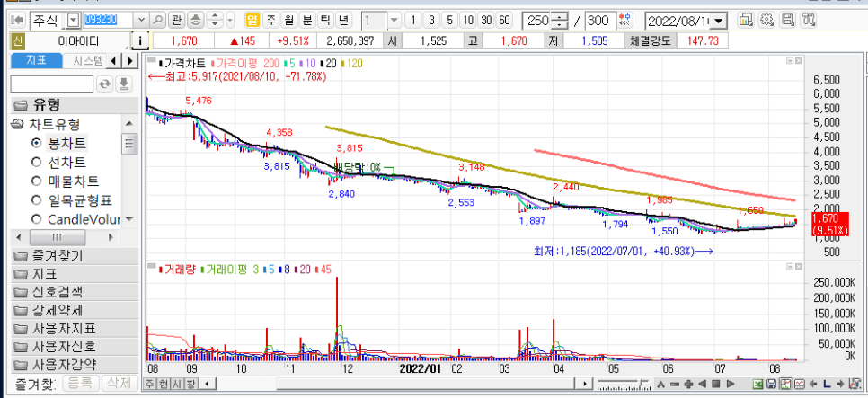Click the minus zoom-out icon in bottom bar

674,384
